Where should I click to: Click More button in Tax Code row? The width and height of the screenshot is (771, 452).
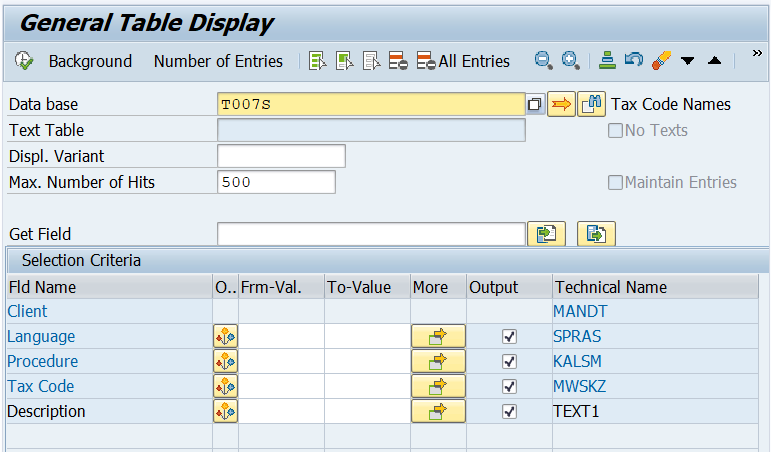tap(438, 387)
